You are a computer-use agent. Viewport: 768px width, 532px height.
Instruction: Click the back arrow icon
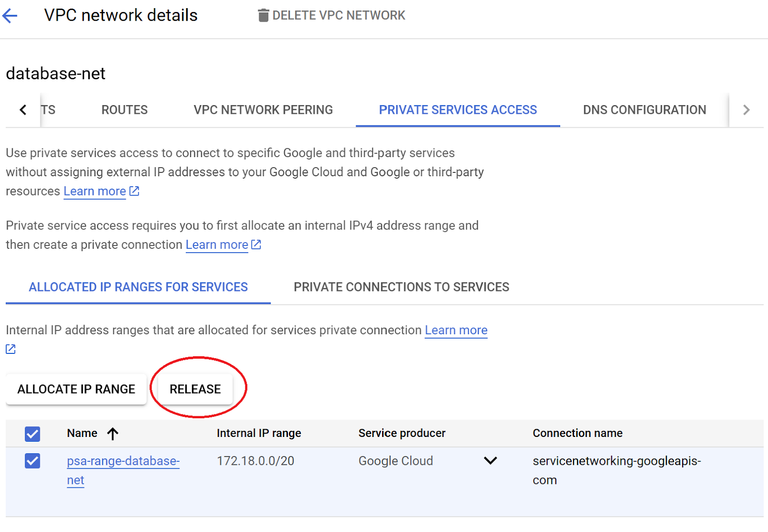(10, 16)
